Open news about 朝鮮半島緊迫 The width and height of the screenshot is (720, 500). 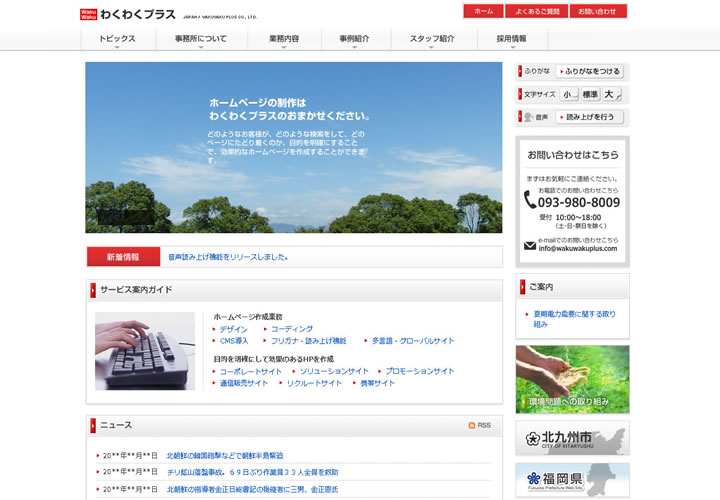225,455
